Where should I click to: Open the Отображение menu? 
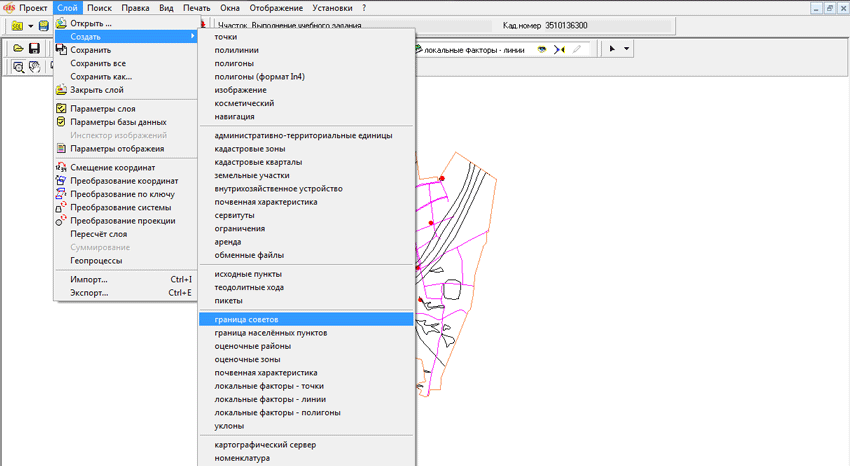click(276, 8)
